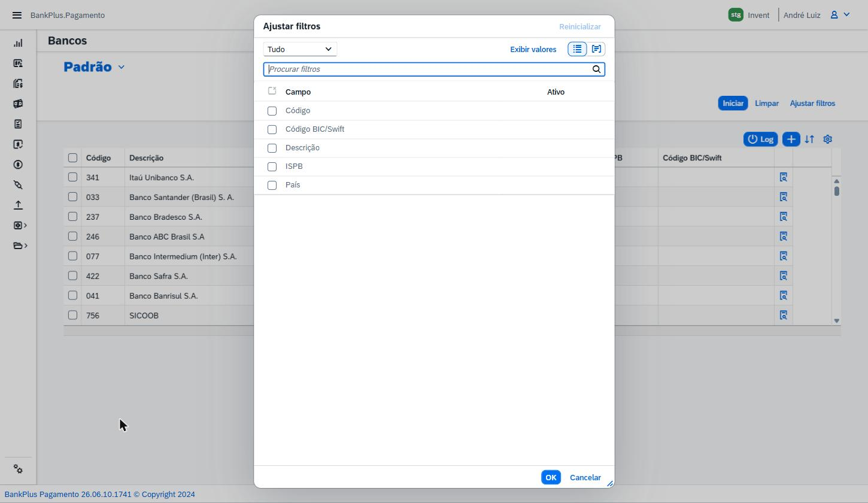
Task: Click the Limpar link
Action: [x=767, y=103]
